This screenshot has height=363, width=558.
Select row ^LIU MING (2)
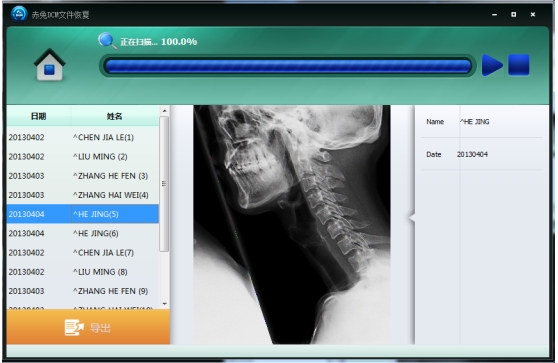pos(83,157)
